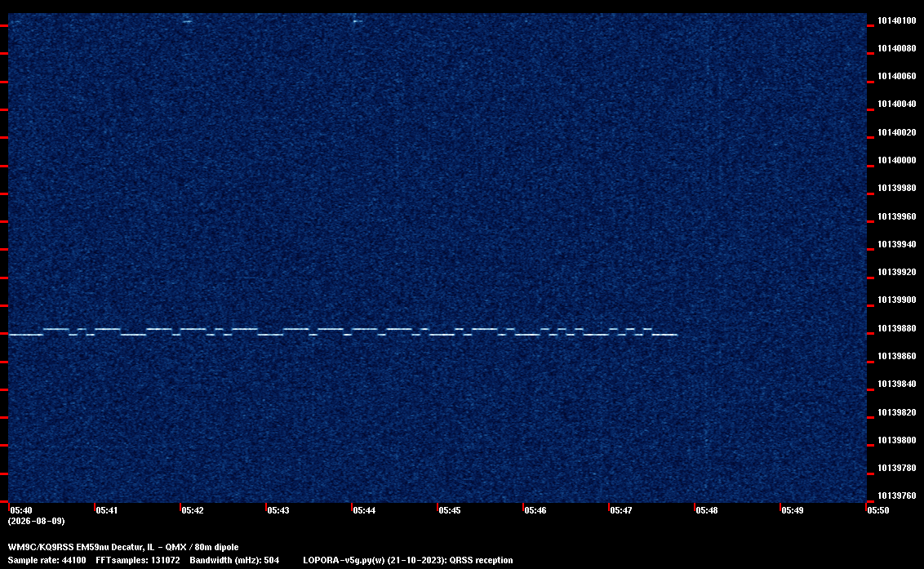Select the 05:43 time axis label
The width and height of the screenshot is (924, 569).
pyautogui.click(x=278, y=510)
